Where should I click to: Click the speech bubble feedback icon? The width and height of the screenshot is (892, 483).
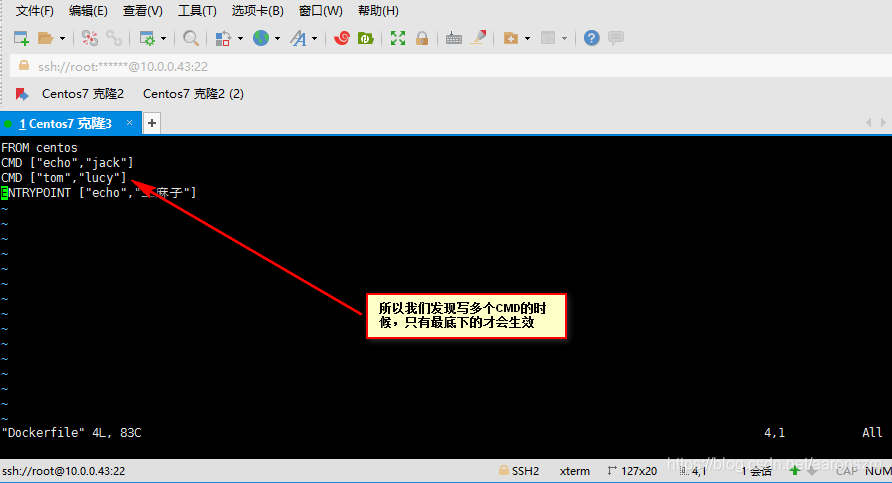click(616, 38)
